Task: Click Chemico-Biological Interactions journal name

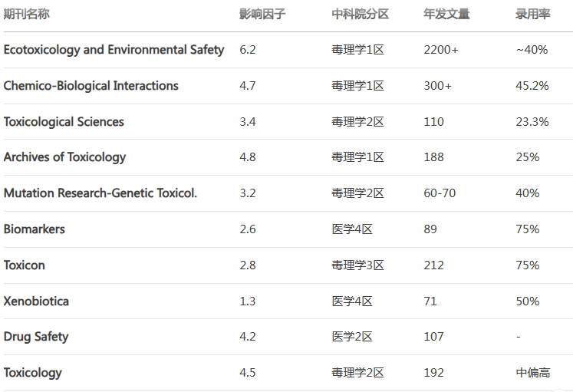Action: click(91, 85)
